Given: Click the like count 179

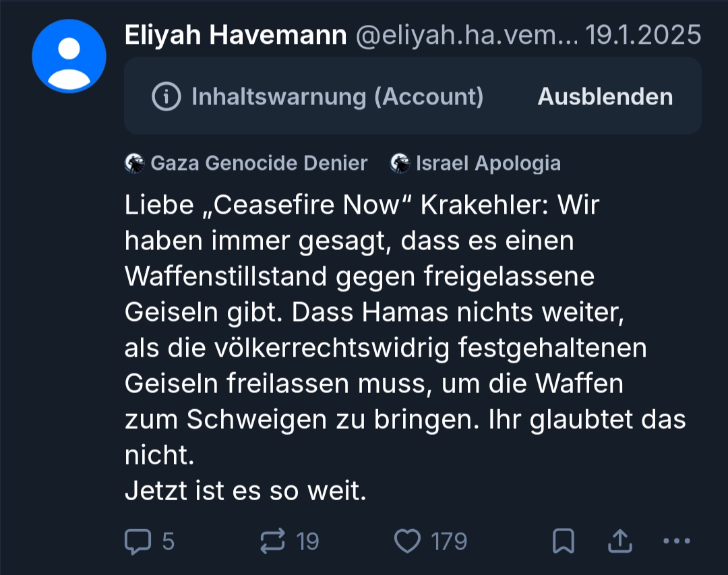Looking at the screenshot, I should coord(450,541).
